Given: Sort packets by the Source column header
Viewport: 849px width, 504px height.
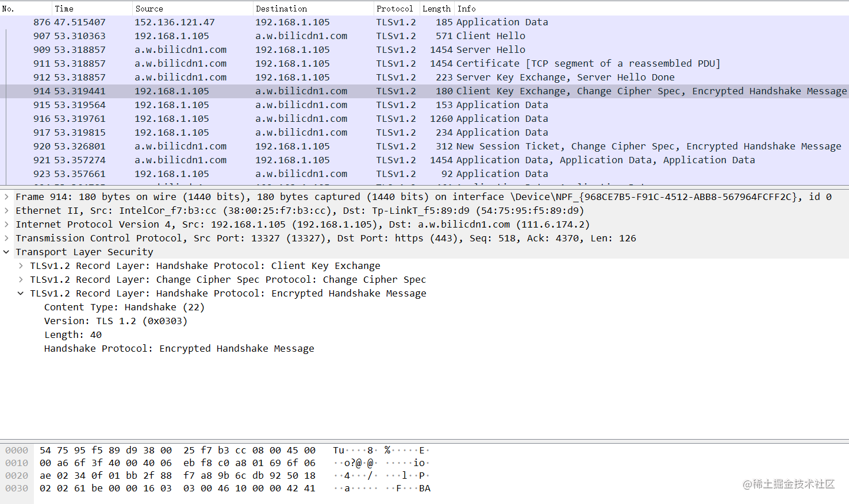Looking at the screenshot, I should tap(193, 9).
